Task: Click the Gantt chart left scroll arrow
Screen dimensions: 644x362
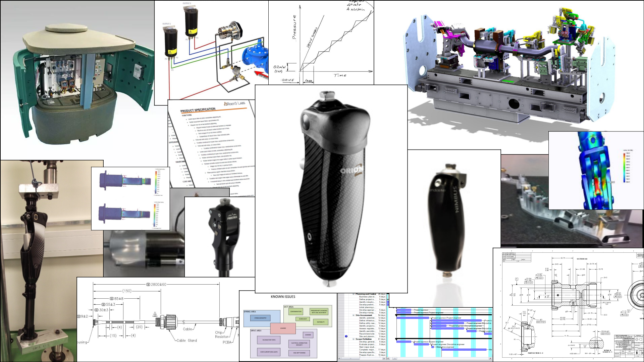Action: click(388, 358)
